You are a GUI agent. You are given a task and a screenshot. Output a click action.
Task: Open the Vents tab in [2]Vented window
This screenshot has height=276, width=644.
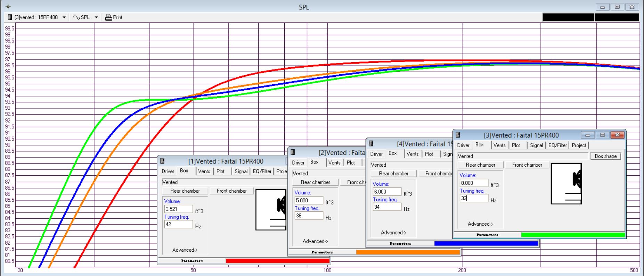click(x=334, y=163)
